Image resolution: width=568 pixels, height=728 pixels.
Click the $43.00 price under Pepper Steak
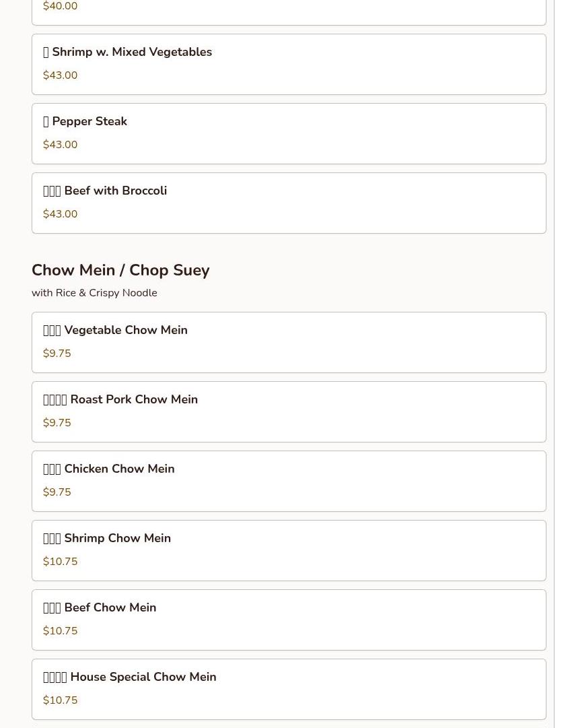[x=60, y=145]
